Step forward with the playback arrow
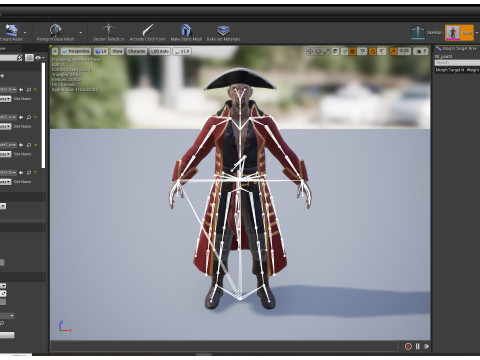 click(x=426, y=346)
